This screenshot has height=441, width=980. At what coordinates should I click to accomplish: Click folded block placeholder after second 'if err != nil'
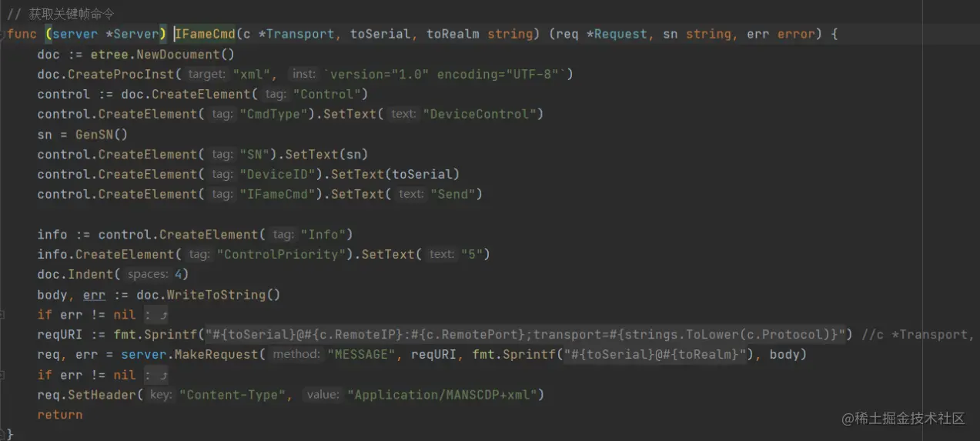(156, 375)
